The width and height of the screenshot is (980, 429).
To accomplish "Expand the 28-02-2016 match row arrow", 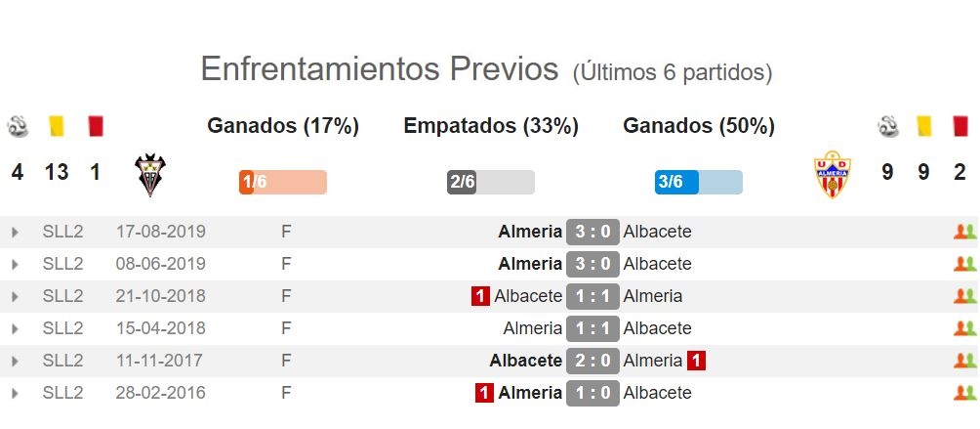I will click(15, 394).
